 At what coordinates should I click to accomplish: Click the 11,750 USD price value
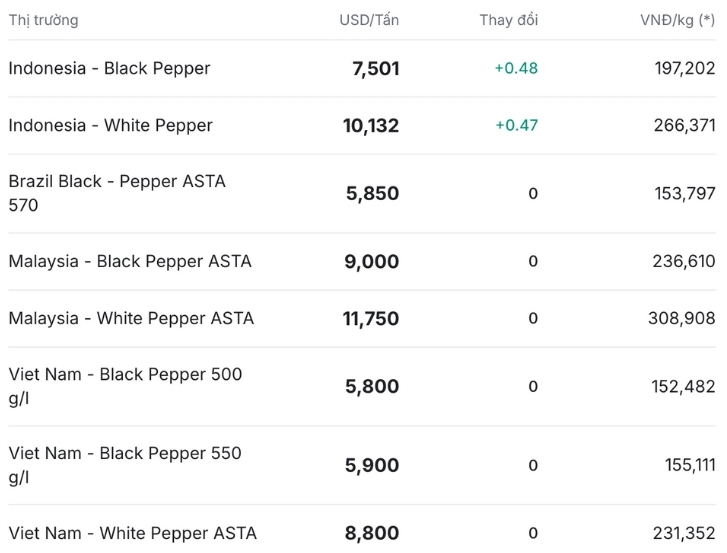point(371,319)
